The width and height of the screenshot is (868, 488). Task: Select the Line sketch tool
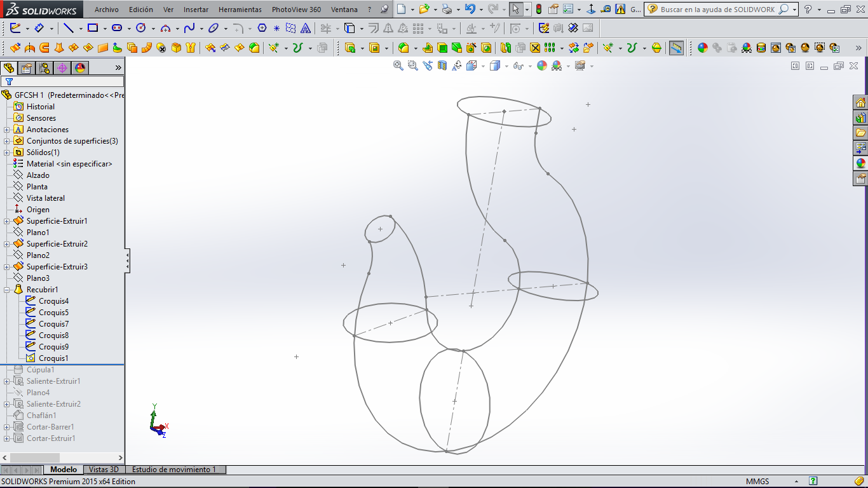coord(69,28)
